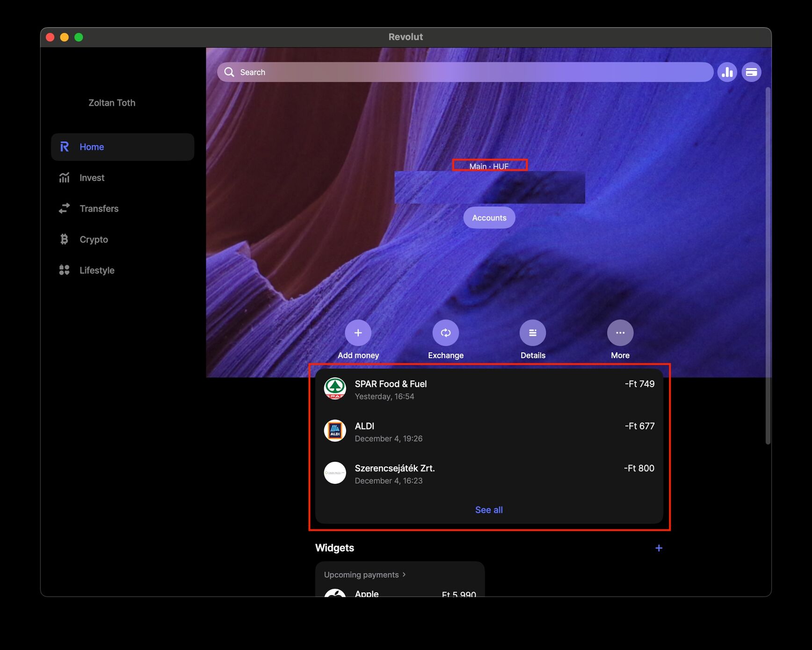Click the Szerencsejáték Zrt. merchant logo

point(335,473)
